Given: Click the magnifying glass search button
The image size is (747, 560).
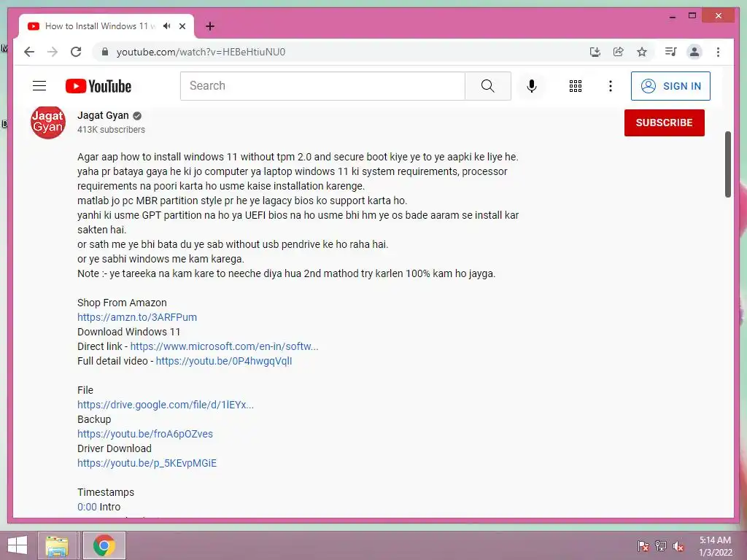Looking at the screenshot, I should point(488,86).
